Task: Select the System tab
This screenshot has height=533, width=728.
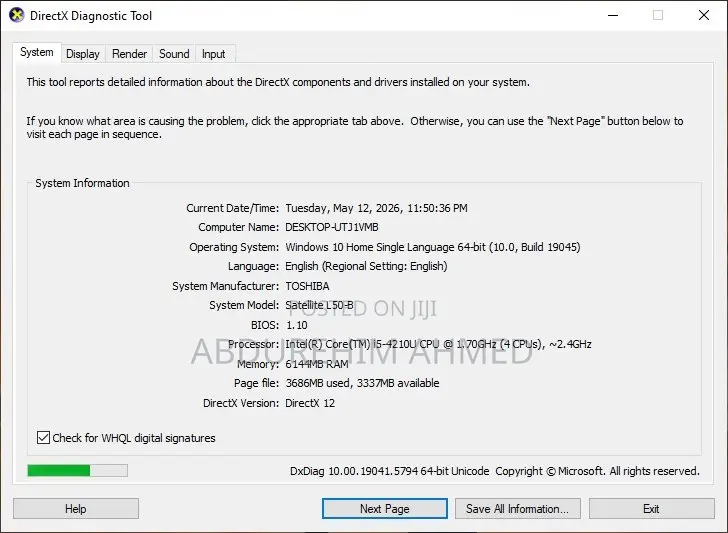Action: coord(37,52)
